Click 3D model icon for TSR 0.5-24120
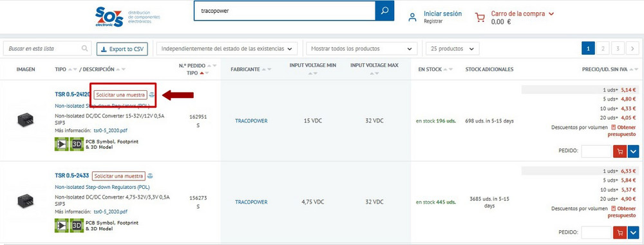Image resolution: width=644 pixels, height=245 pixels. pyautogui.click(x=77, y=144)
